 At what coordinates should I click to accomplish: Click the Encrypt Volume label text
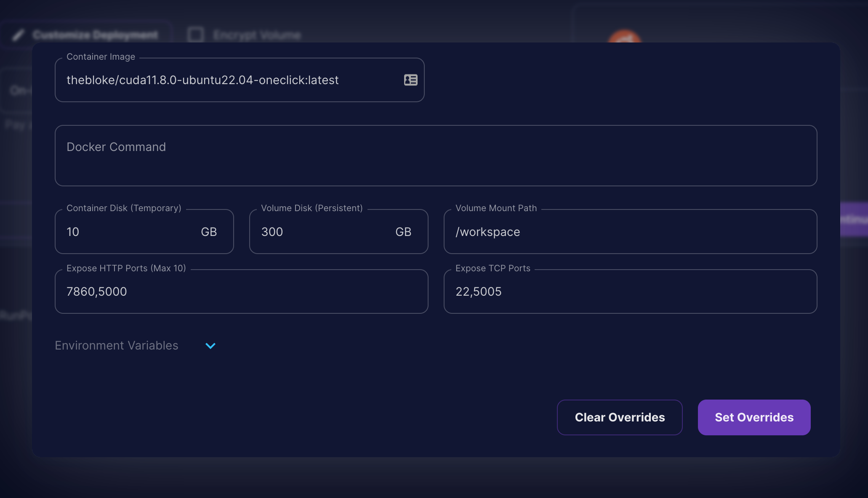pyautogui.click(x=257, y=35)
